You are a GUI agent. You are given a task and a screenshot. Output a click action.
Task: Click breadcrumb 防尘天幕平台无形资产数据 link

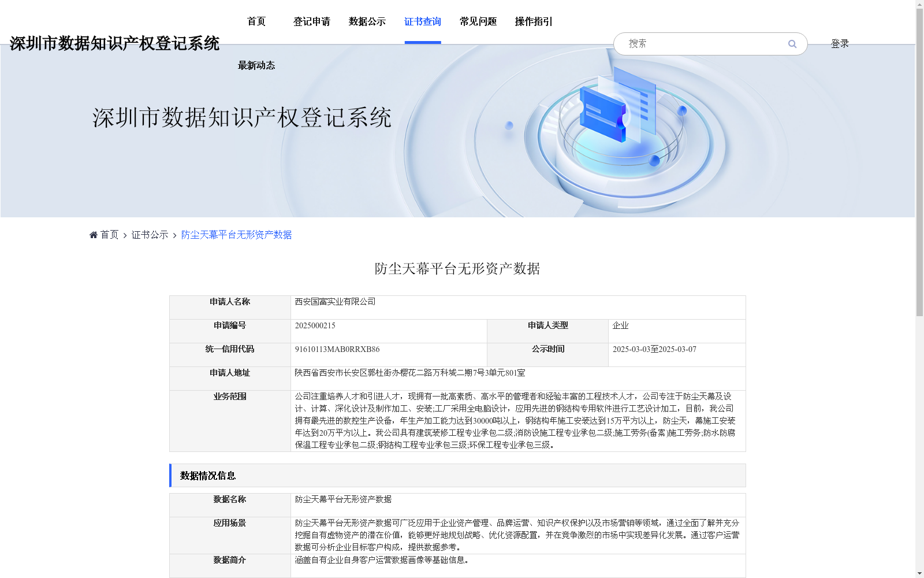pos(237,235)
